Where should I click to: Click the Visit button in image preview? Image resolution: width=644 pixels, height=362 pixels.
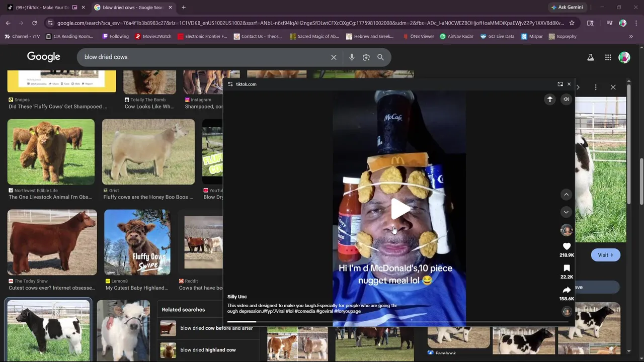point(605,255)
